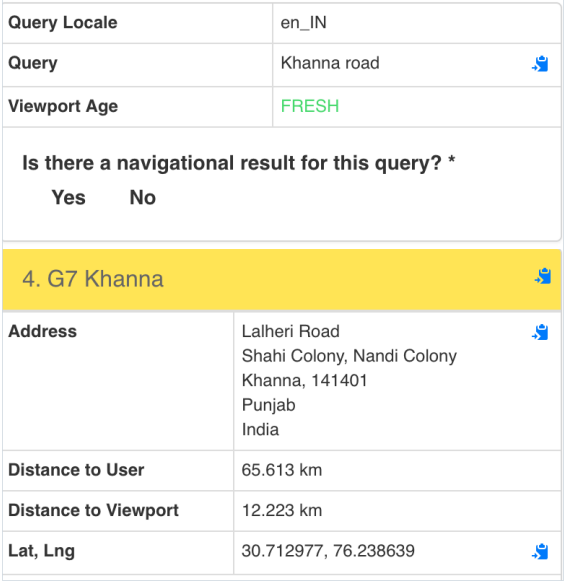The image size is (564, 583).
Task: Click the Khanna road query text
Action: point(330,63)
